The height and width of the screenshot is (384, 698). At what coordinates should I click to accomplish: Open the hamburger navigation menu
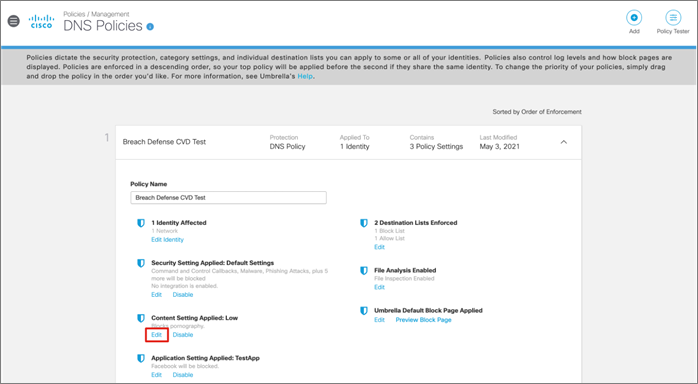pyautogui.click(x=14, y=21)
